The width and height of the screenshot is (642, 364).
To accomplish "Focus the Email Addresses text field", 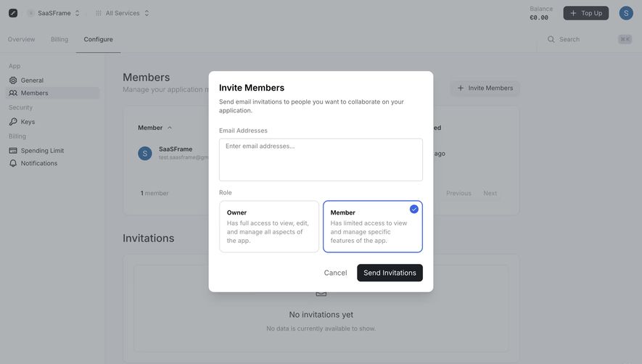I will (x=321, y=160).
